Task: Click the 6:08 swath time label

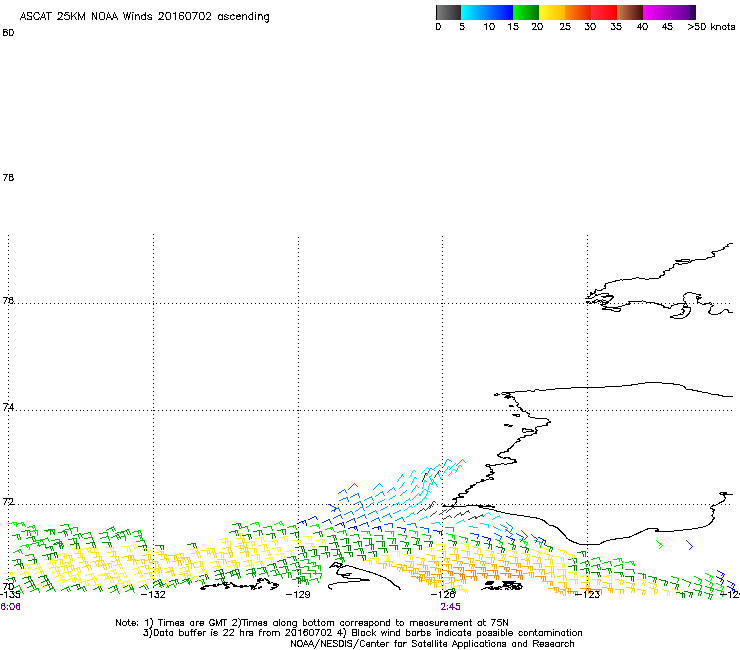Action: 10,607
